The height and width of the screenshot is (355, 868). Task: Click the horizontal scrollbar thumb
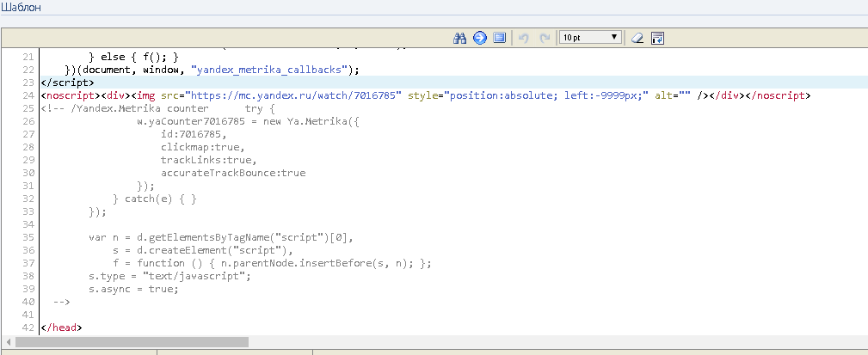132,342
